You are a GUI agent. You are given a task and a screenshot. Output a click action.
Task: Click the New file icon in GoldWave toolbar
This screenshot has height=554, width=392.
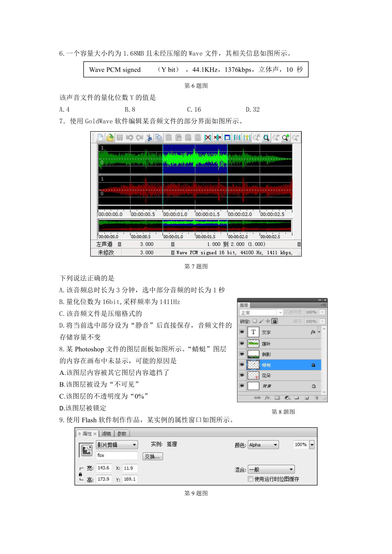click(100, 137)
